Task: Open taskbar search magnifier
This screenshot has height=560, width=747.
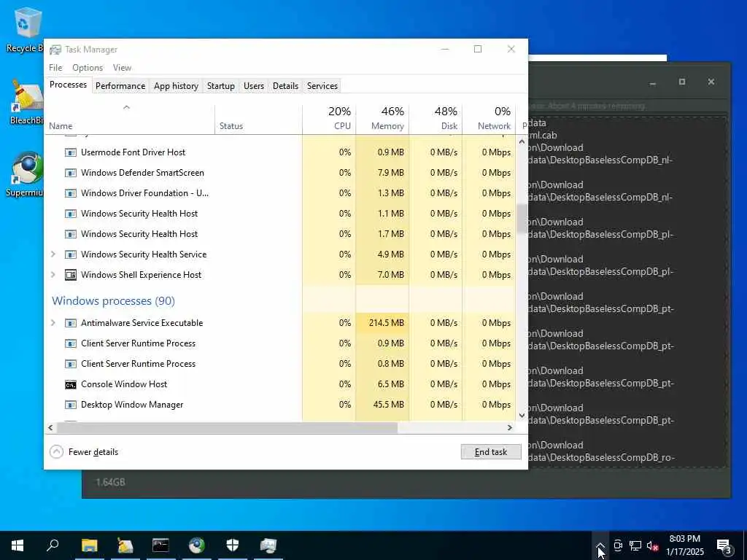Action: [x=53, y=545]
